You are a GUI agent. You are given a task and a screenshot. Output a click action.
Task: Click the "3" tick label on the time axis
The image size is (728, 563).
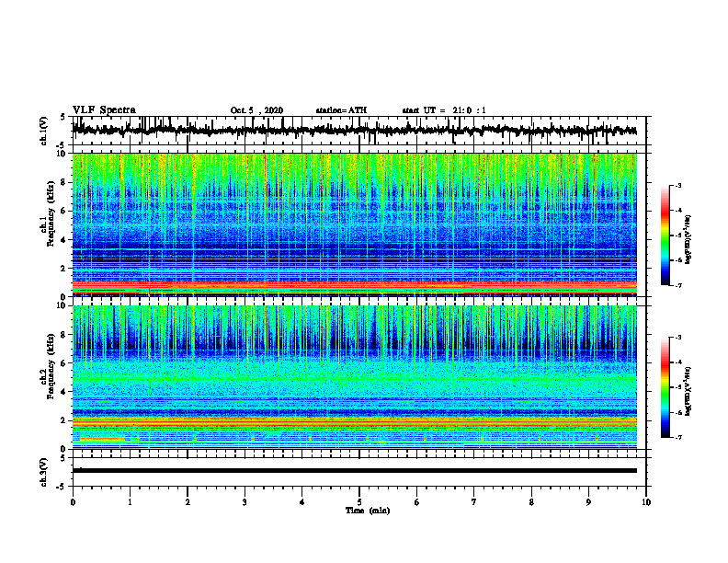click(245, 502)
